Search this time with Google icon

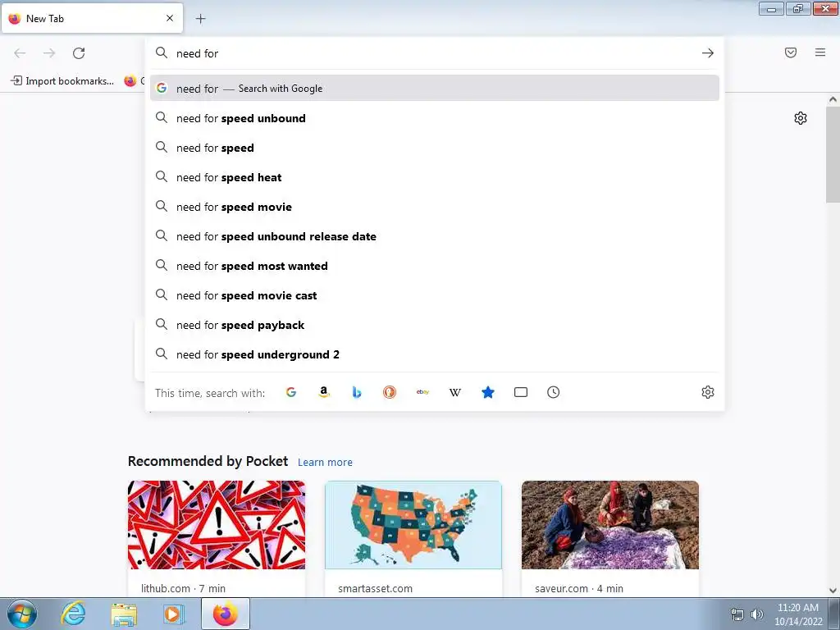291,392
